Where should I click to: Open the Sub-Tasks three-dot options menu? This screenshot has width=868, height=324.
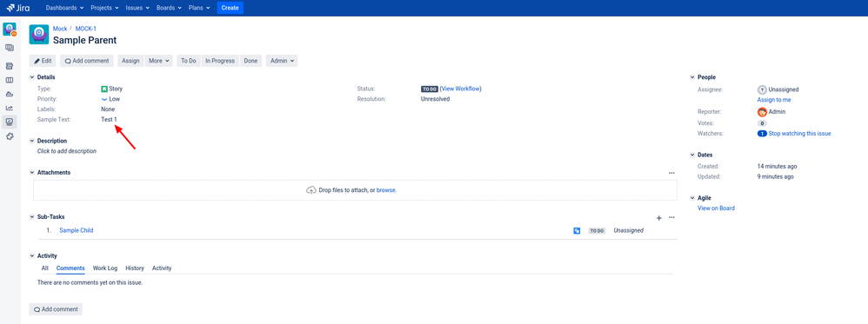click(x=671, y=218)
